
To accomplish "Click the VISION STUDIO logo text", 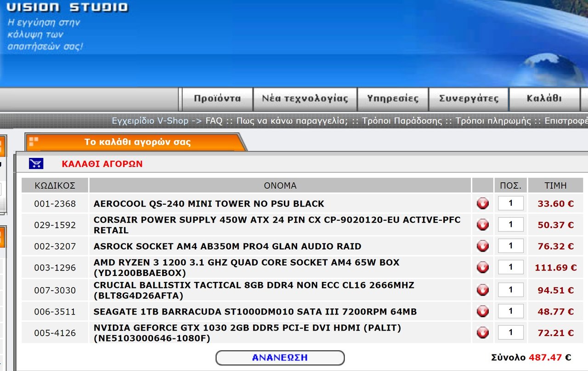I will 67,7.
